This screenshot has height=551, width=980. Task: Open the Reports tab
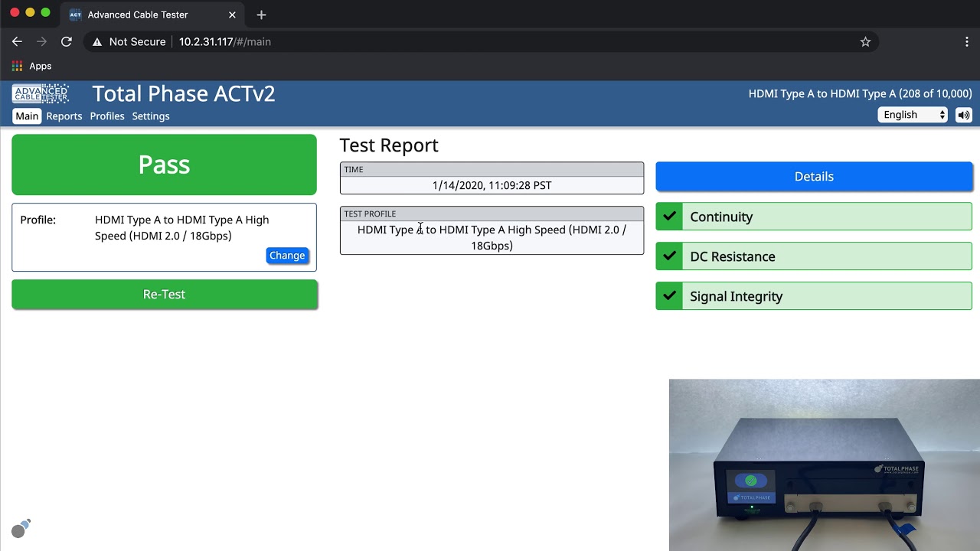tap(64, 116)
